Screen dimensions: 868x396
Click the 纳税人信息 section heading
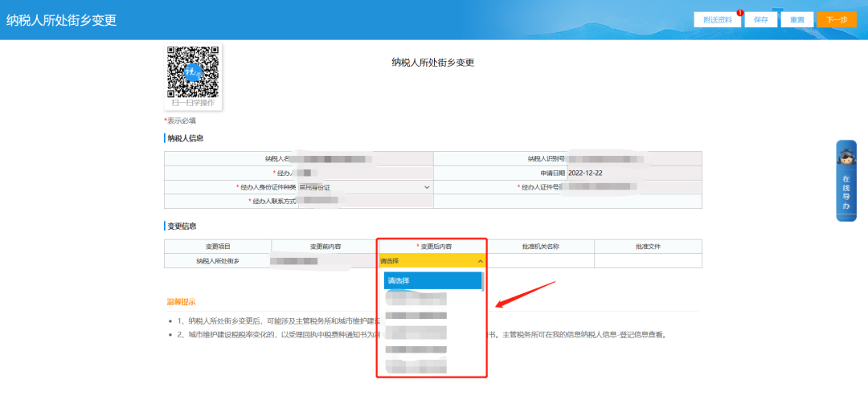(186, 138)
